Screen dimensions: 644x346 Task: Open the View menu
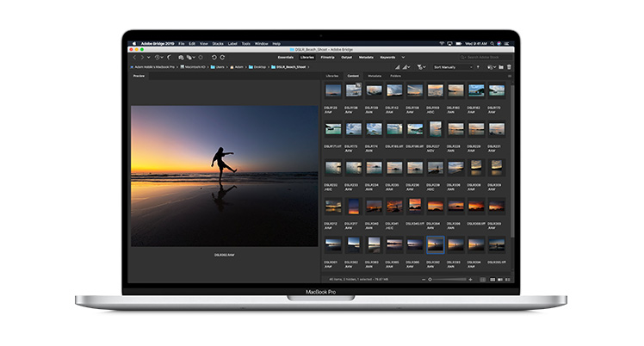[204, 44]
